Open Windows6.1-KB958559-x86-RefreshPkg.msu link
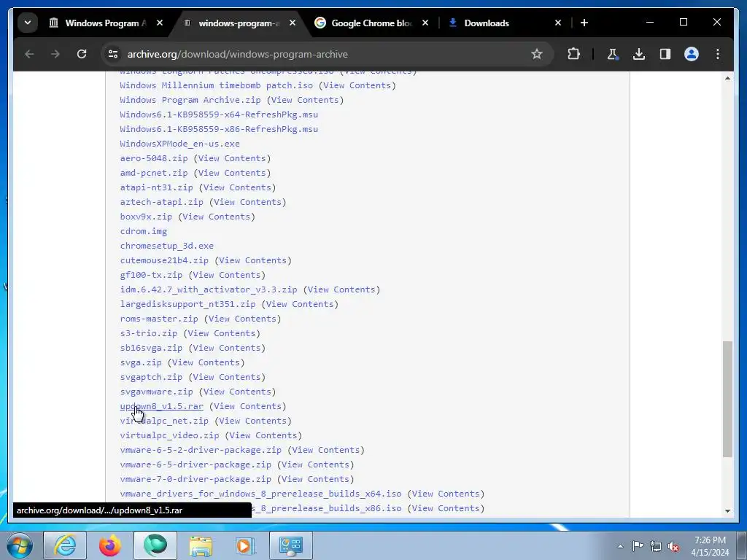Viewport: 747px width, 560px height. pyautogui.click(x=219, y=129)
